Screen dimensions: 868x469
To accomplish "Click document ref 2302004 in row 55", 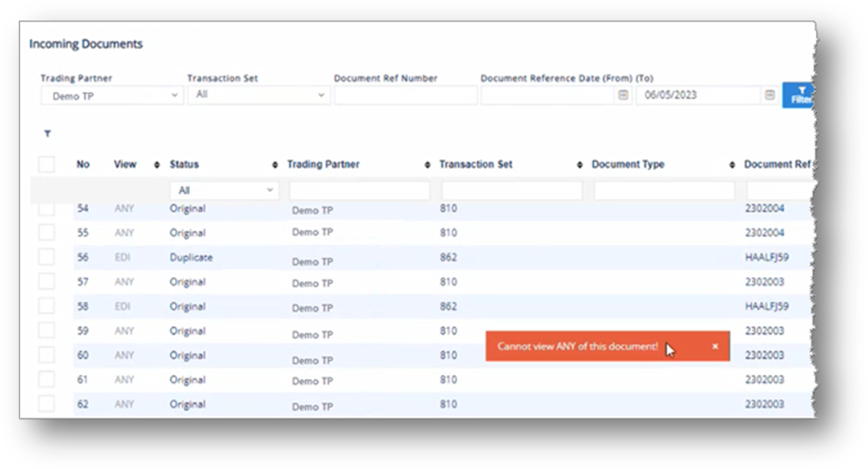I will (x=764, y=232).
